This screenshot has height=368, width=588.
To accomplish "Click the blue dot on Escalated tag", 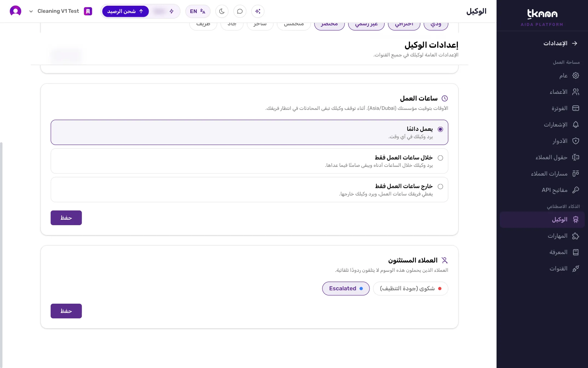I will click(361, 288).
